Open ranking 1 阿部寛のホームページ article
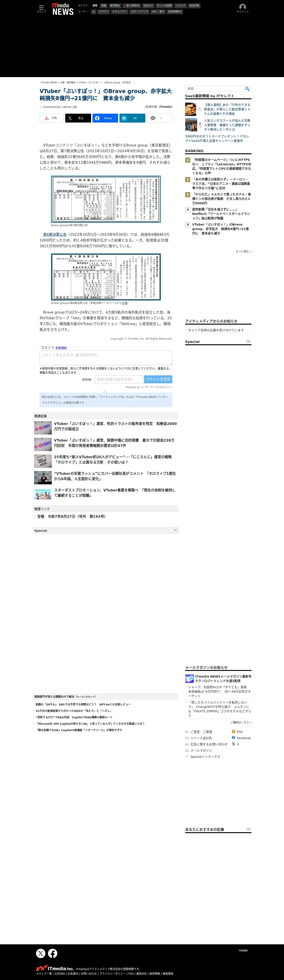Screen dimensions: 284x980 [221, 166]
